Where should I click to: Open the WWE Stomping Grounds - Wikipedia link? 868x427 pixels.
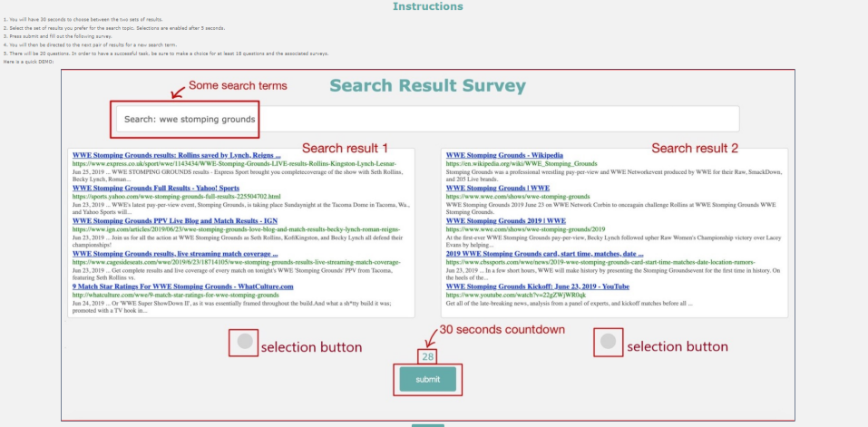[x=504, y=155]
